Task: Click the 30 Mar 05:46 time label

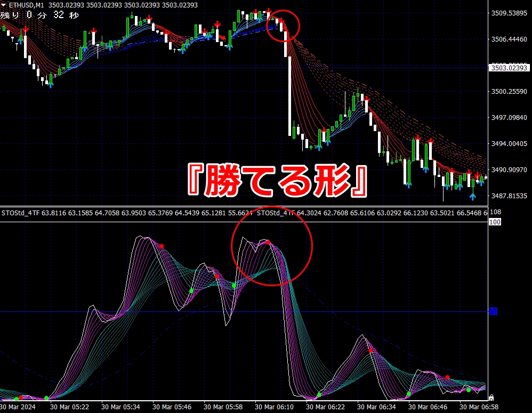Action: point(172,407)
